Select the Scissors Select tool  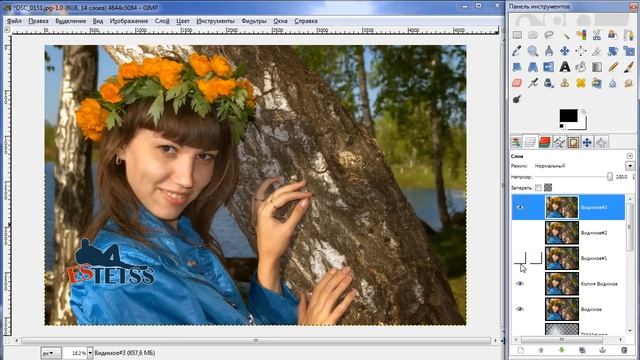coord(597,35)
